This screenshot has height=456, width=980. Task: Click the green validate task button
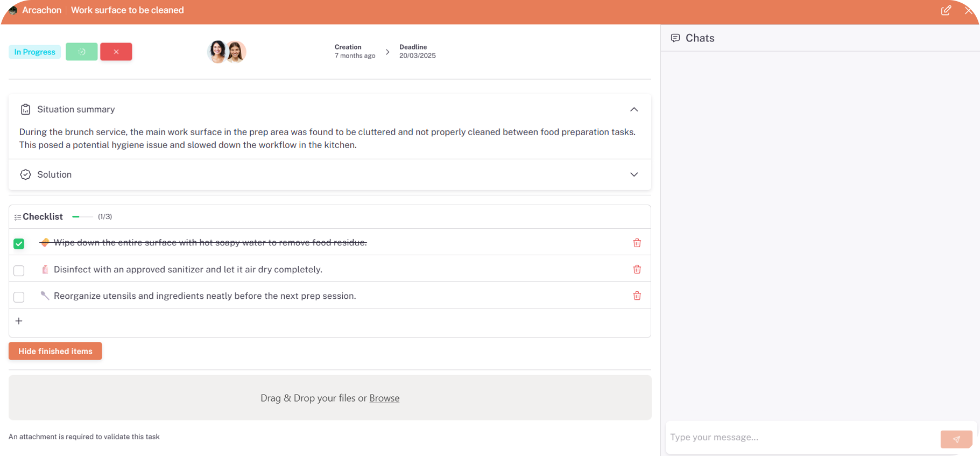pos(82,52)
